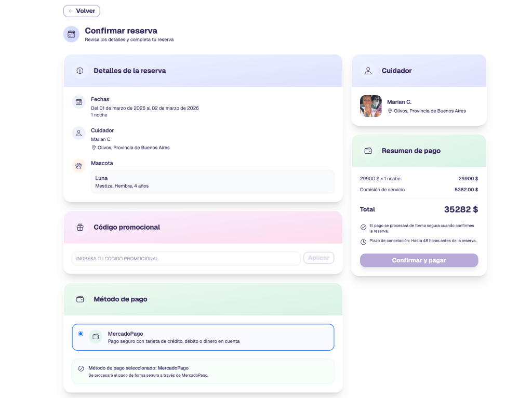
Task: Click the paw icon next to Mascota
Action: (78, 166)
